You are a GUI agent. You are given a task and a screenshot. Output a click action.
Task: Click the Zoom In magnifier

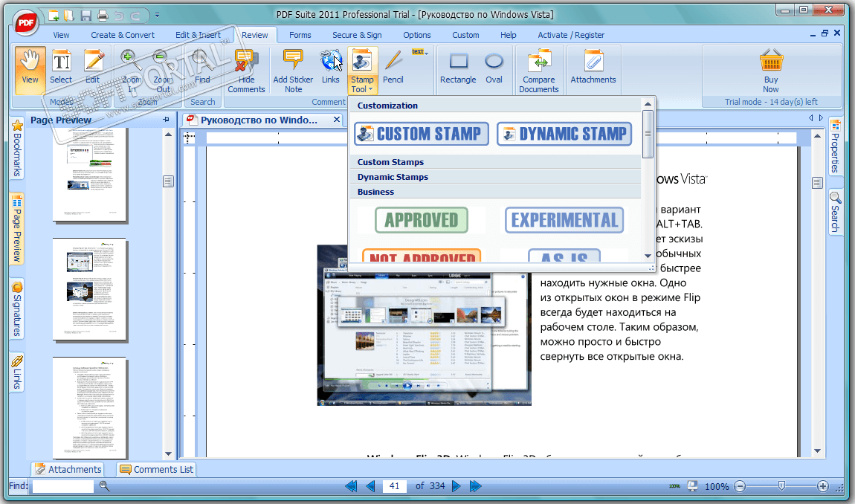point(132,71)
